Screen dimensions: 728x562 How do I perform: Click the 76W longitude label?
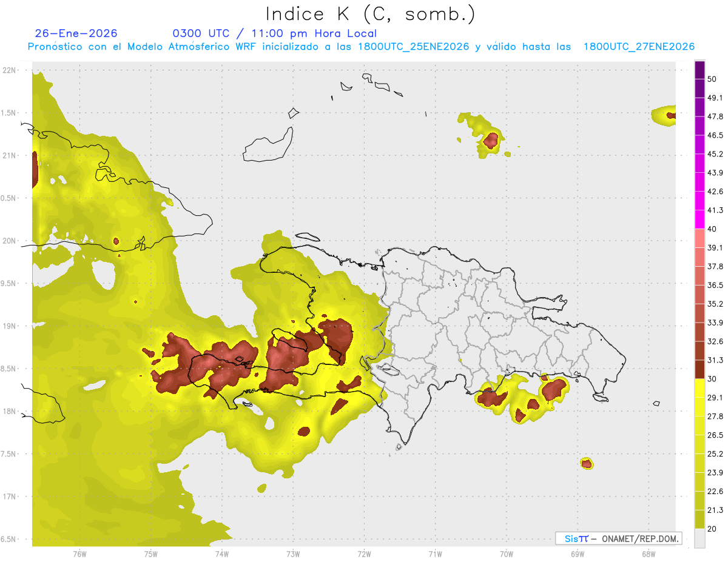(79, 554)
